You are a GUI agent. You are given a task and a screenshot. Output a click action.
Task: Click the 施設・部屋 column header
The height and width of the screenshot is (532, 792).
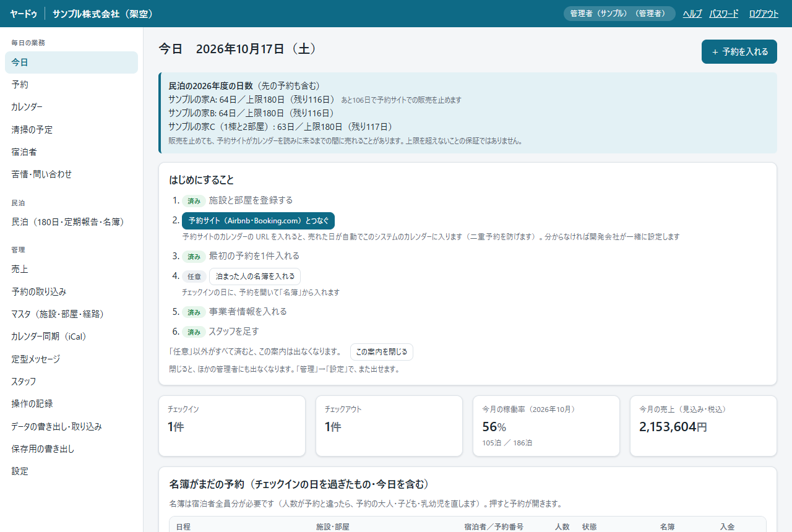point(333,527)
